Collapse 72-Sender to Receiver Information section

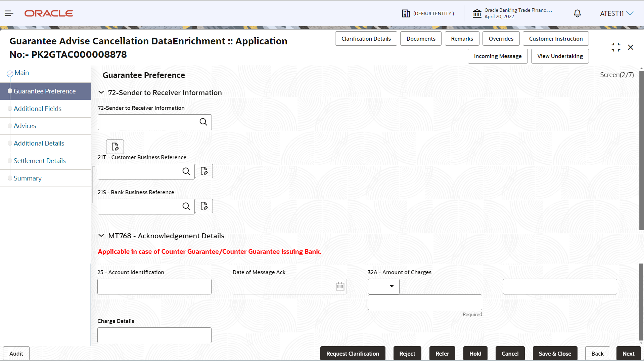click(x=101, y=92)
